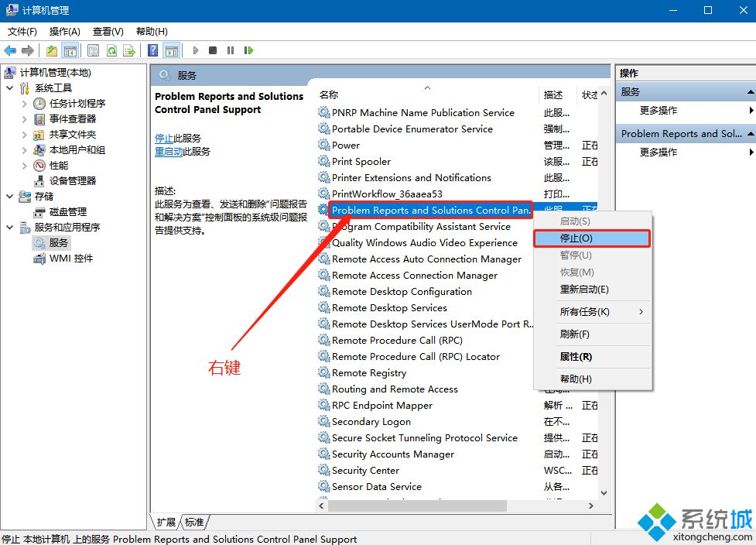The image size is (756, 545).
Task: Click the Export List toolbar icon
Action: [128, 50]
